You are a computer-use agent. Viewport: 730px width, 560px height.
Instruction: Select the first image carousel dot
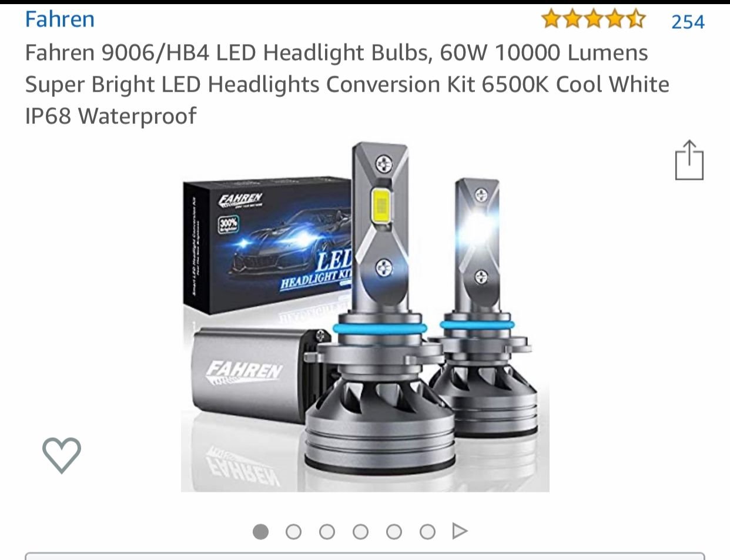tap(260, 532)
